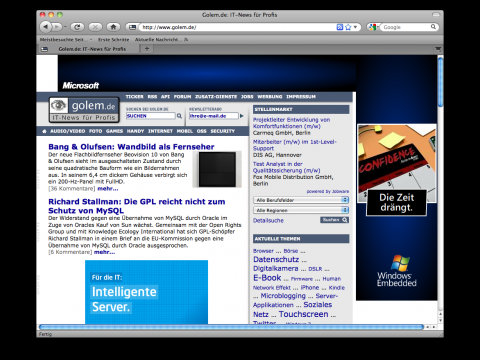Open the list all tabs arrow
The width and height of the screenshot is (480, 360).
(438, 49)
